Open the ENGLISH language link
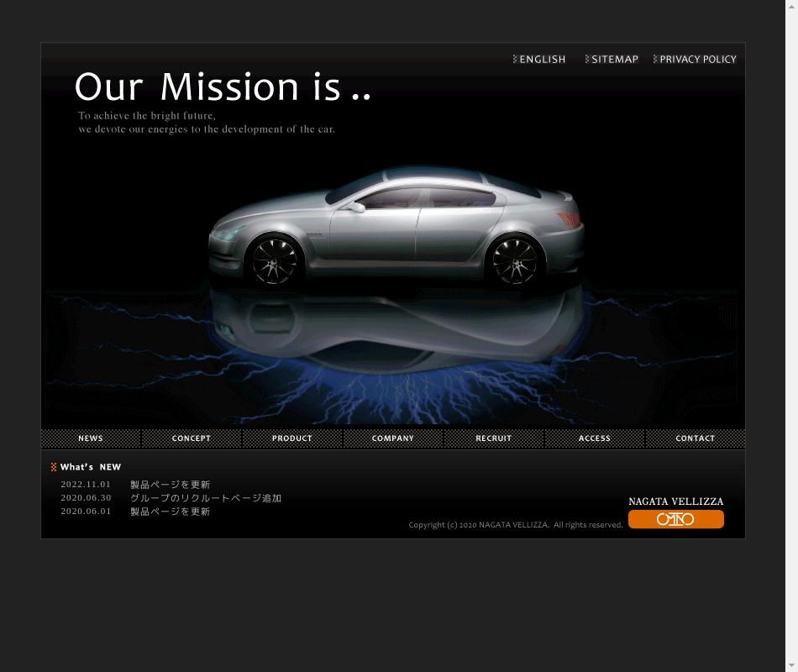This screenshot has width=798, height=672. (539, 60)
